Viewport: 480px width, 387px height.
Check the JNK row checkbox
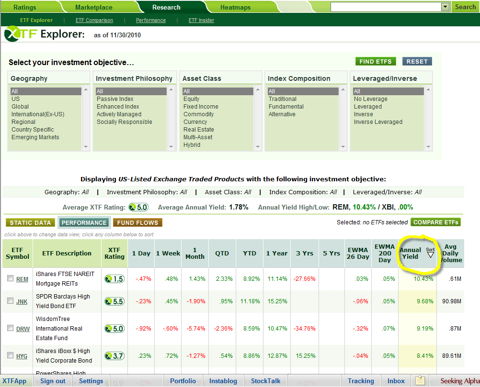pos(10,301)
